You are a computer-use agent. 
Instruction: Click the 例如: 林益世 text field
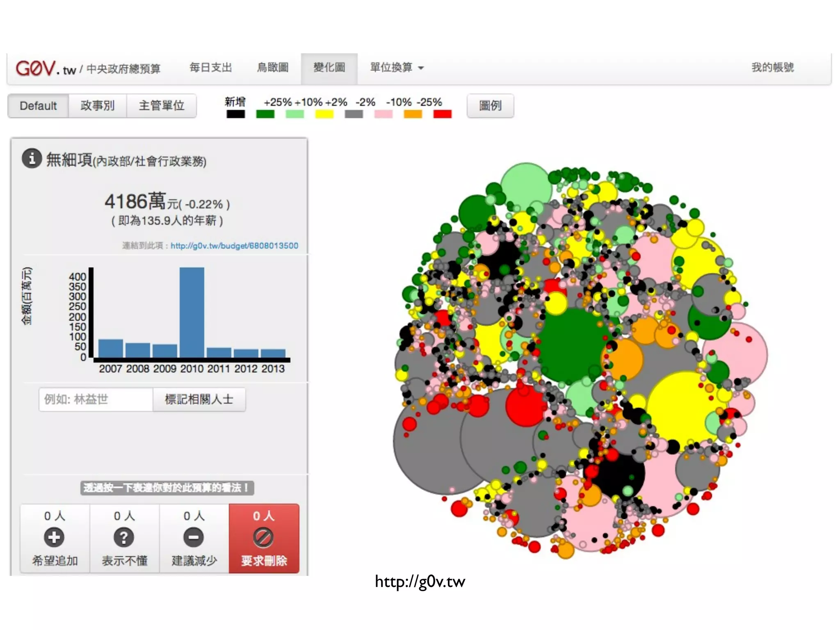click(x=96, y=399)
